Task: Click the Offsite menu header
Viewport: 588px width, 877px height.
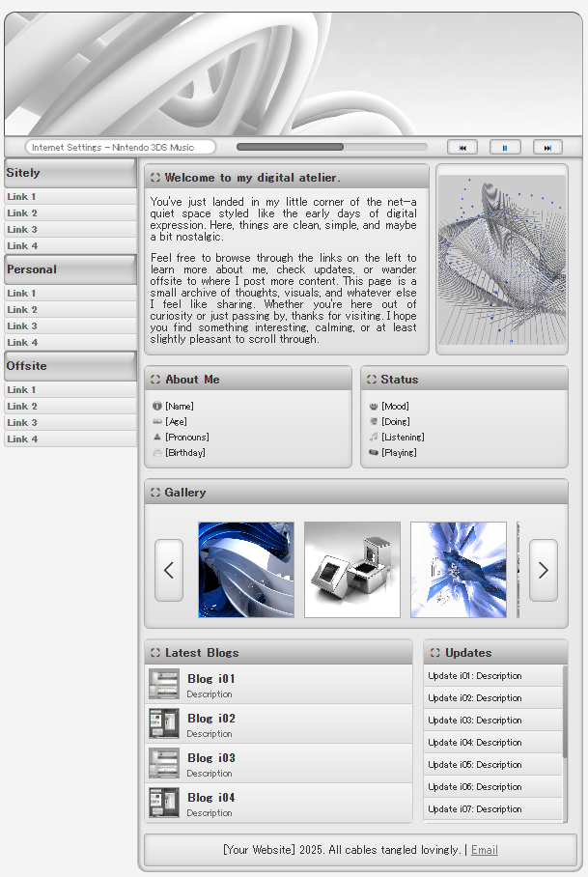Action: tap(70, 366)
